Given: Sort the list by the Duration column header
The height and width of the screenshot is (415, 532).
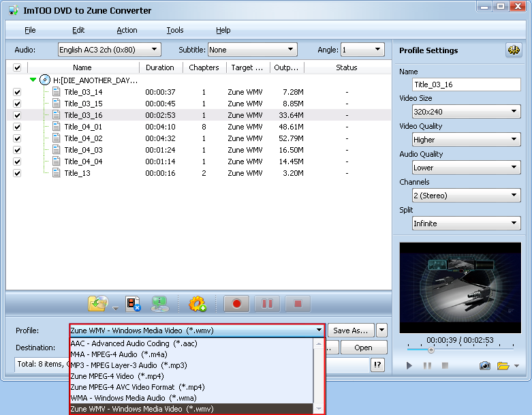Looking at the screenshot, I should pos(160,67).
